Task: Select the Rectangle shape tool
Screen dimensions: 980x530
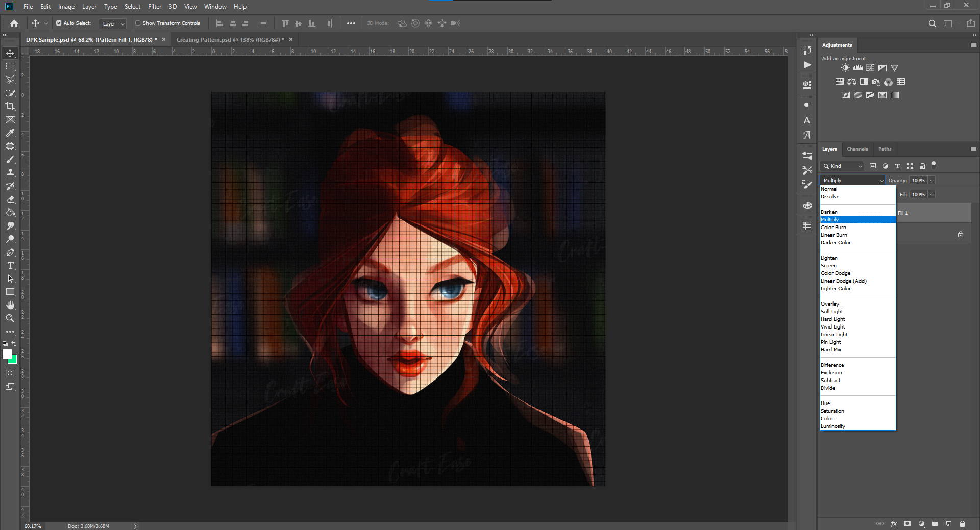Action: coord(10,292)
